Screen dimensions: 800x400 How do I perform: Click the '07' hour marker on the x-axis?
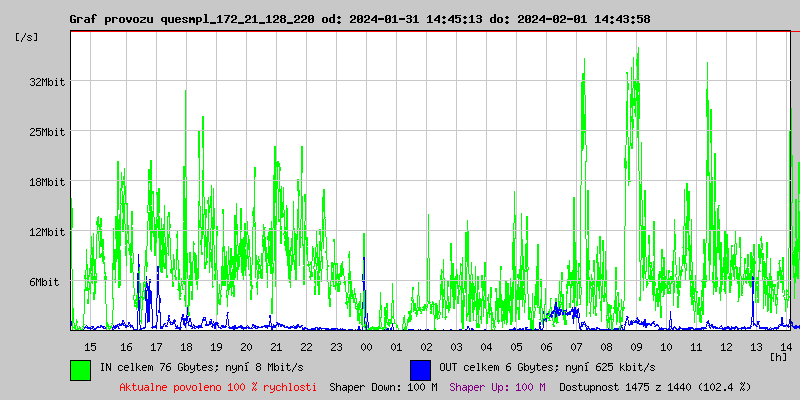[576, 346]
